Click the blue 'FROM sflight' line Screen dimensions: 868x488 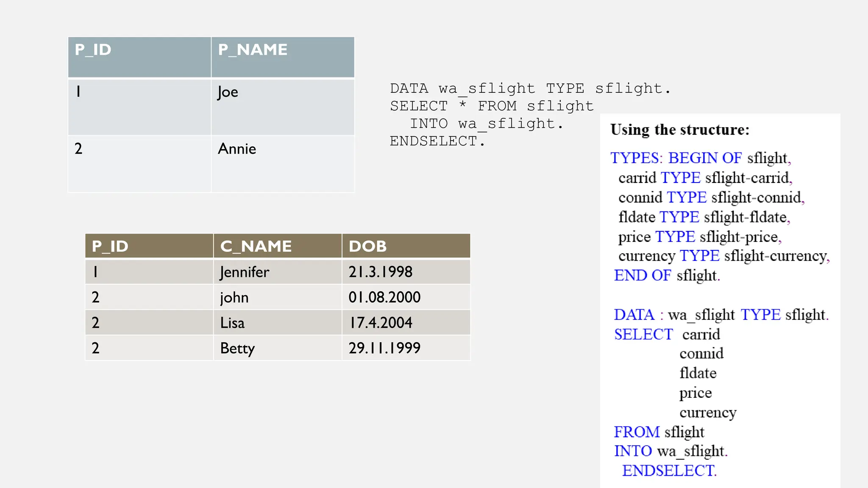pos(659,432)
